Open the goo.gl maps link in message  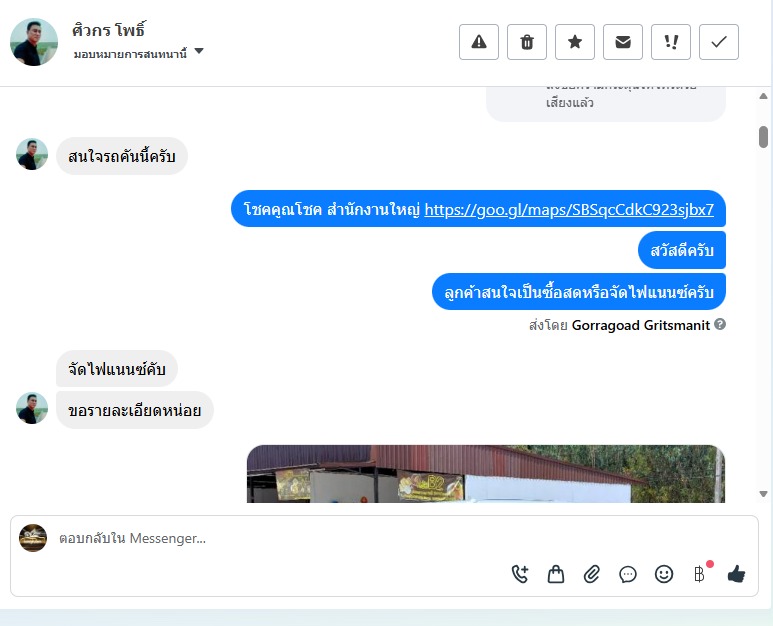coord(569,209)
